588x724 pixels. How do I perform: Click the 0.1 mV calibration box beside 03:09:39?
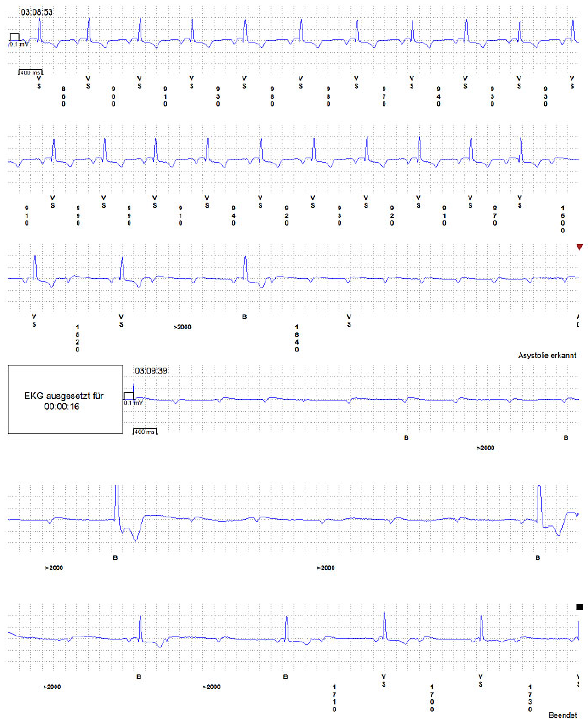pyautogui.click(x=129, y=396)
